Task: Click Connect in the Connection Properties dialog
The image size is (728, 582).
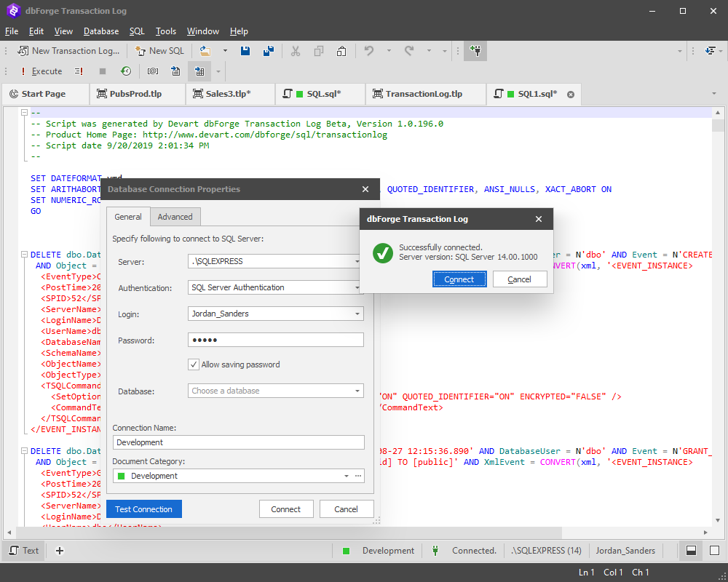Action: point(286,509)
